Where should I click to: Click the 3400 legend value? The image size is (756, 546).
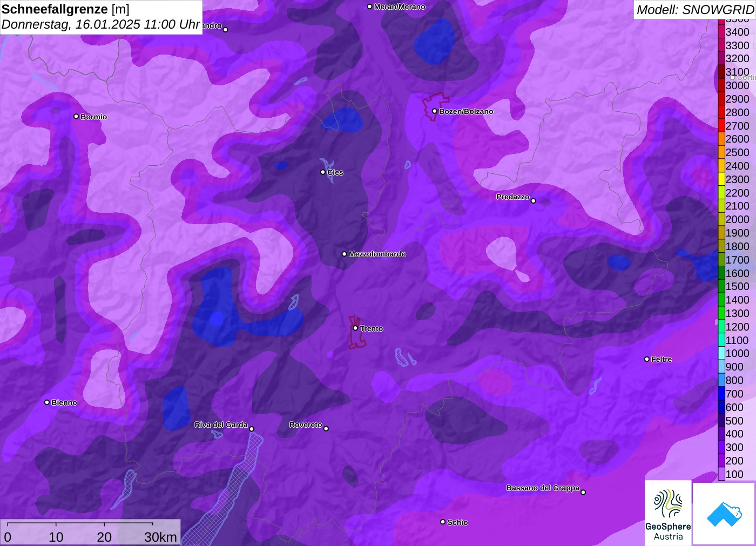pos(737,32)
